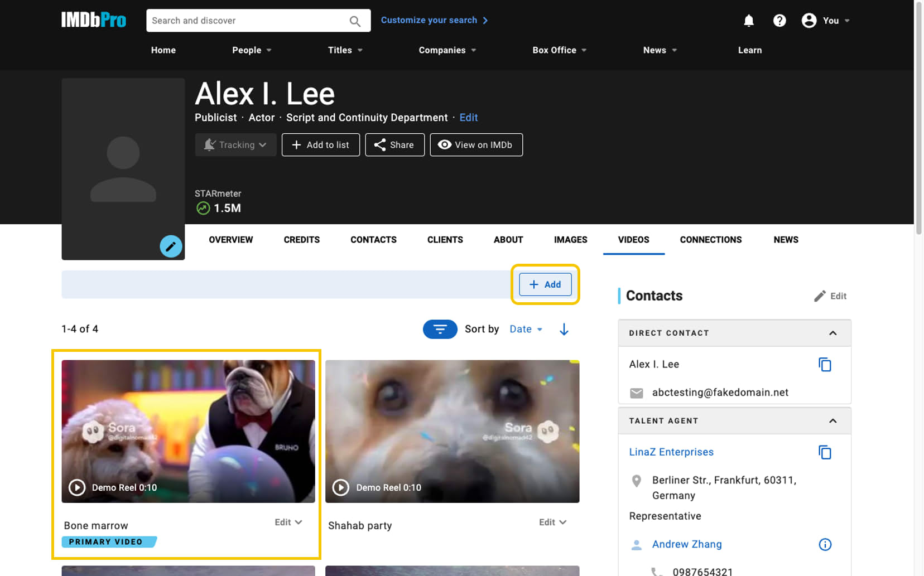Open the help question mark icon

[779, 21]
